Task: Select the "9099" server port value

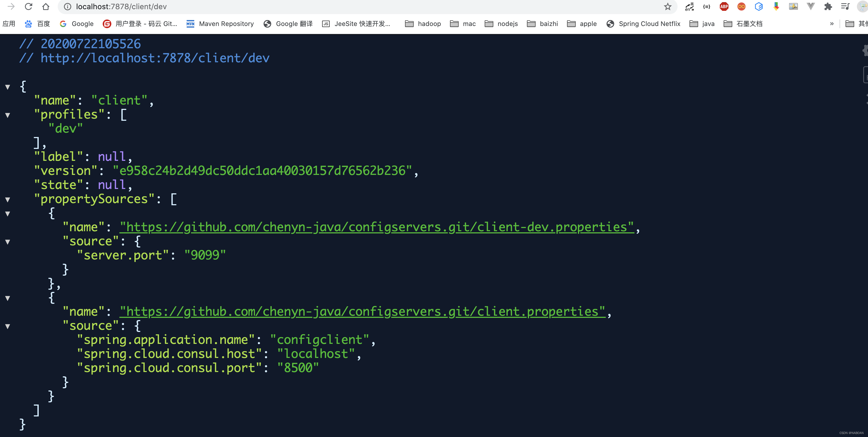Action: pyautogui.click(x=205, y=256)
